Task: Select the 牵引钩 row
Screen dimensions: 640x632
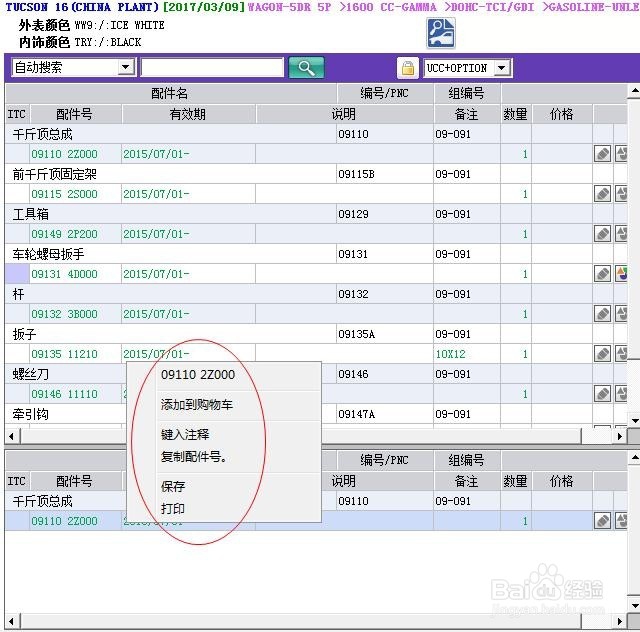Action: point(316,414)
